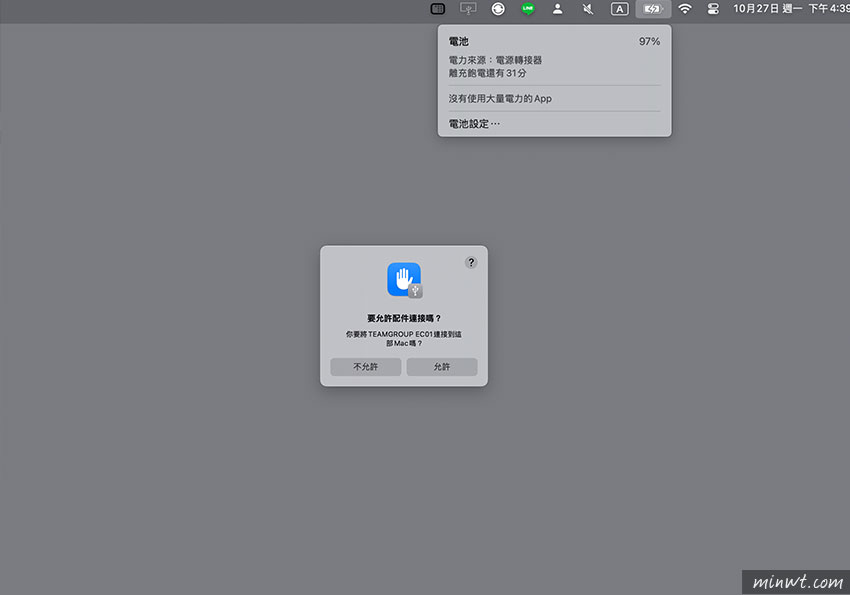Open the help question mark in dialog
Viewport: 850px width, 595px height.
pyautogui.click(x=471, y=262)
